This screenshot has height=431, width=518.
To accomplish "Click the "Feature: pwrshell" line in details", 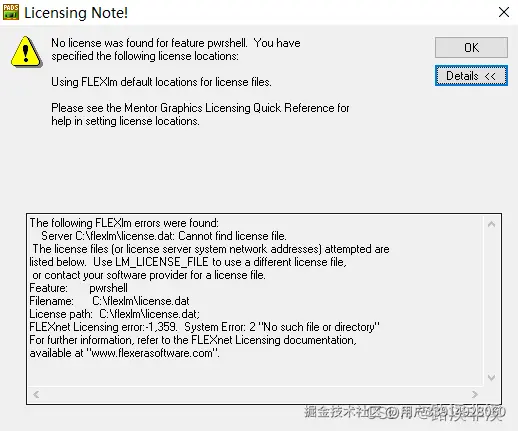I will pyautogui.click(x=78, y=288).
